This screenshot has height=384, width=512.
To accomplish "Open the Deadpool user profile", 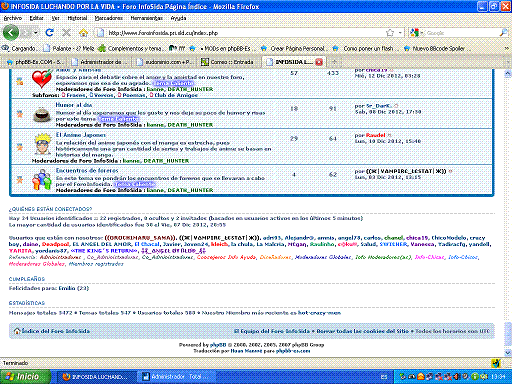I will (x=55, y=244).
